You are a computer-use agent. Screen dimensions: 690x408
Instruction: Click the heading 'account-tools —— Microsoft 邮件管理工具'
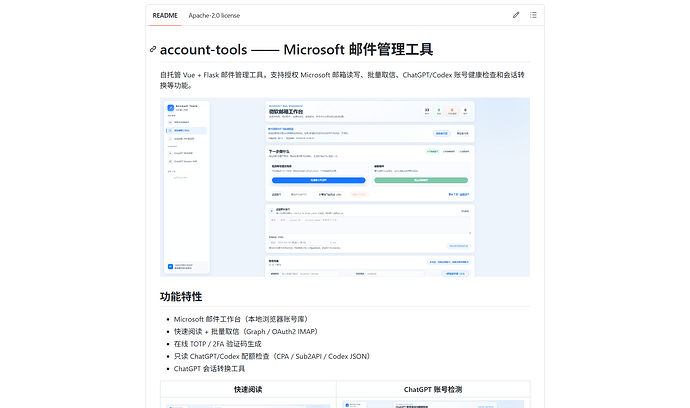[297, 49]
